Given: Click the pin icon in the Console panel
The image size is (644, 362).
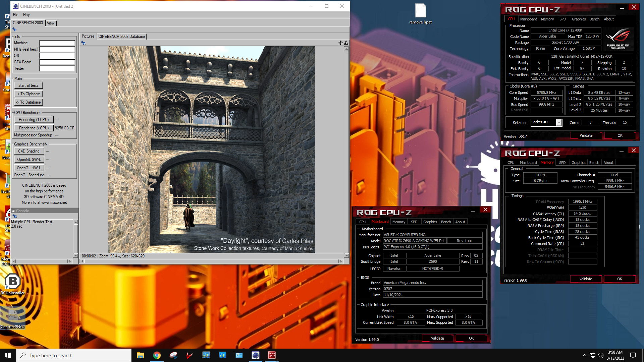Looking at the screenshot, I should point(14,216).
